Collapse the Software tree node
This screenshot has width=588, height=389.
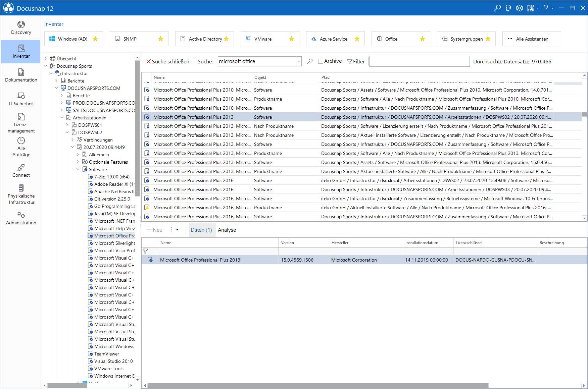(78, 169)
